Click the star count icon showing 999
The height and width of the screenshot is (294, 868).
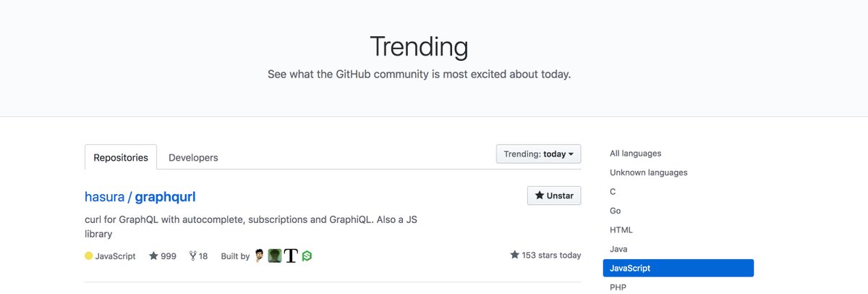(153, 256)
